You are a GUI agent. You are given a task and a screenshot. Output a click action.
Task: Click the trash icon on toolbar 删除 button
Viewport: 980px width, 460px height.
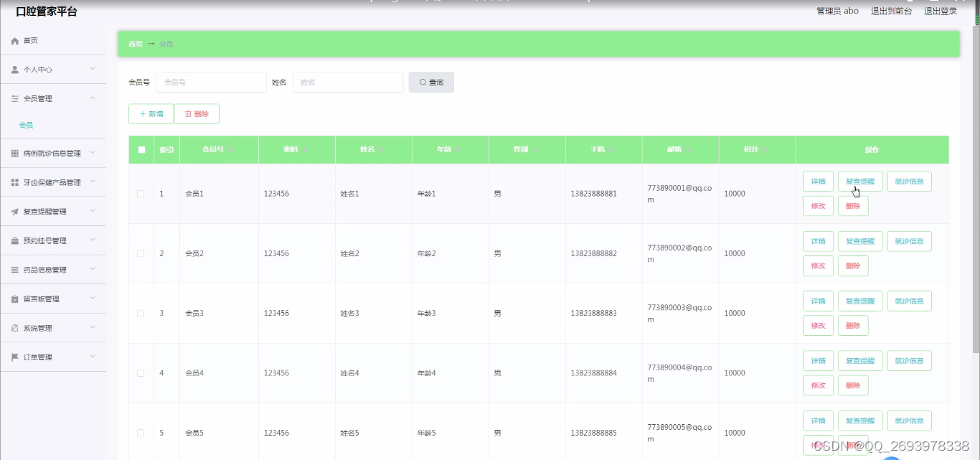188,114
